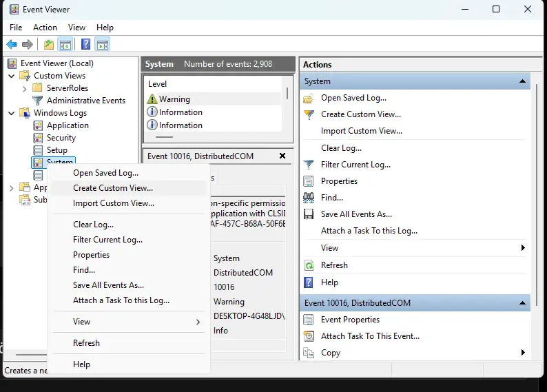Image resolution: width=547 pixels, height=392 pixels.
Task: Open the Action menu
Action: coord(45,28)
